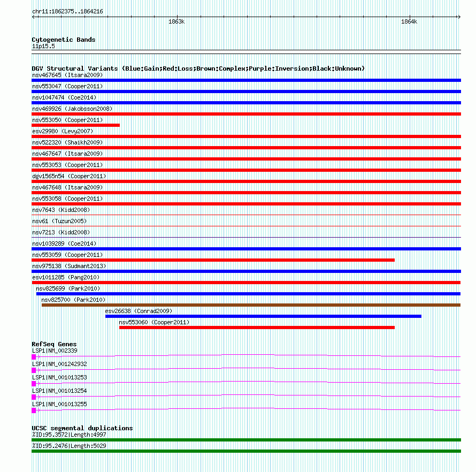Select the short nsv553050 (Cooper2011) red bar
This screenshot has height=472, width=476.
coord(75,125)
